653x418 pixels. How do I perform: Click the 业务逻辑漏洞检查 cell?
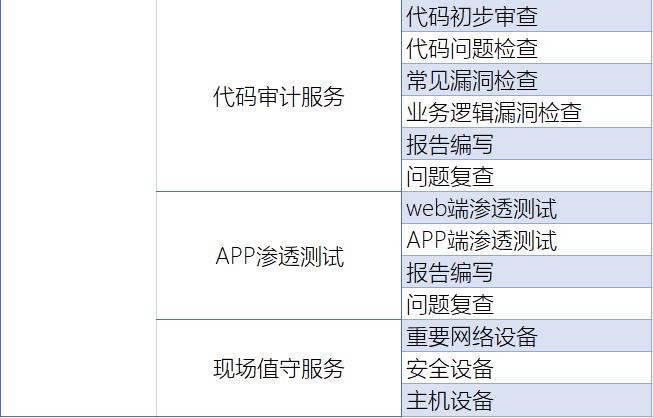(527, 112)
